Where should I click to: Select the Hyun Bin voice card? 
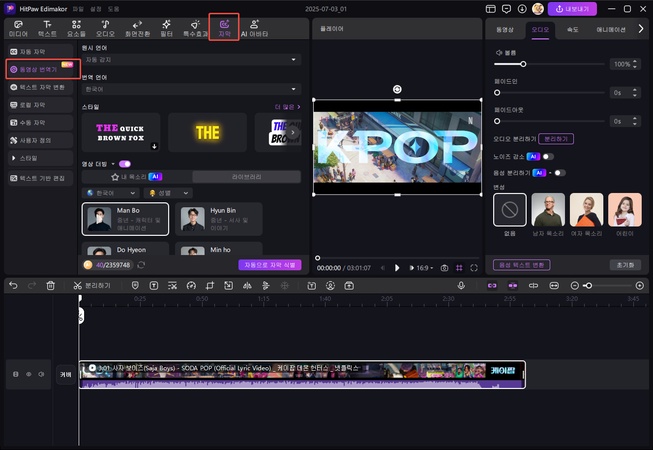click(219, 219)
